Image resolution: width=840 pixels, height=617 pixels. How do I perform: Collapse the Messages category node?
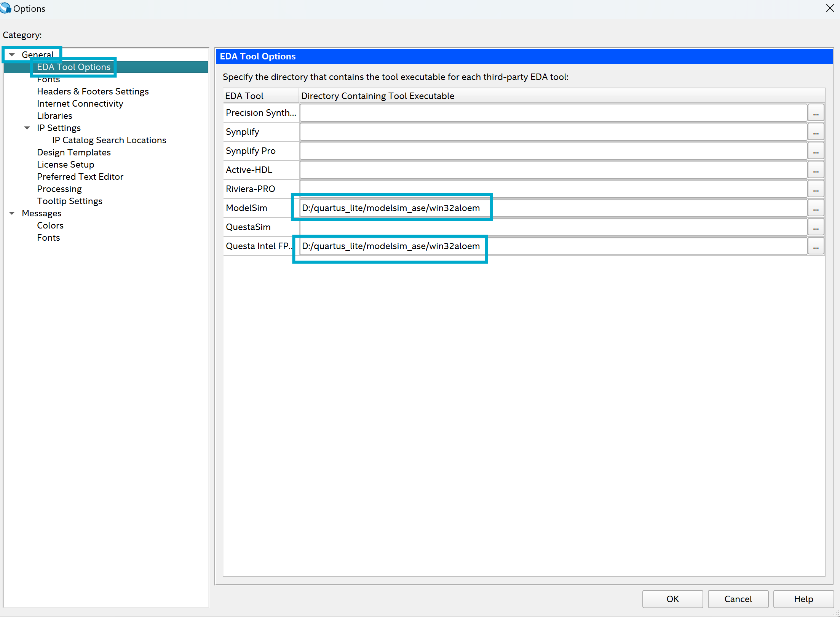(x=12, y=213)
